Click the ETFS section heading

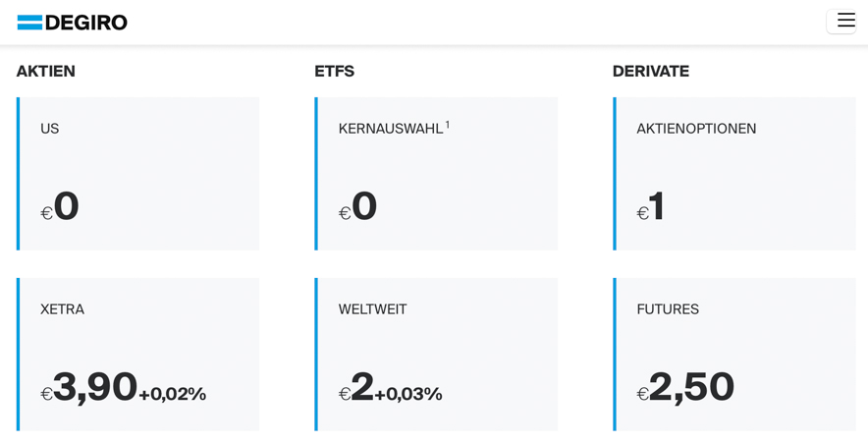click(x=335, y=72)
